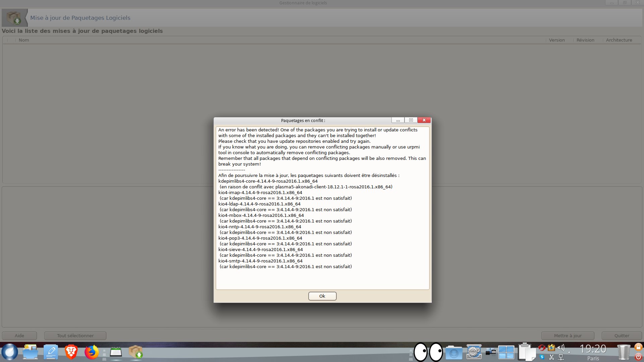This screenshot has height=362, width=644.
Task: Open the system settings gear icon
Action: click(474, 352)
